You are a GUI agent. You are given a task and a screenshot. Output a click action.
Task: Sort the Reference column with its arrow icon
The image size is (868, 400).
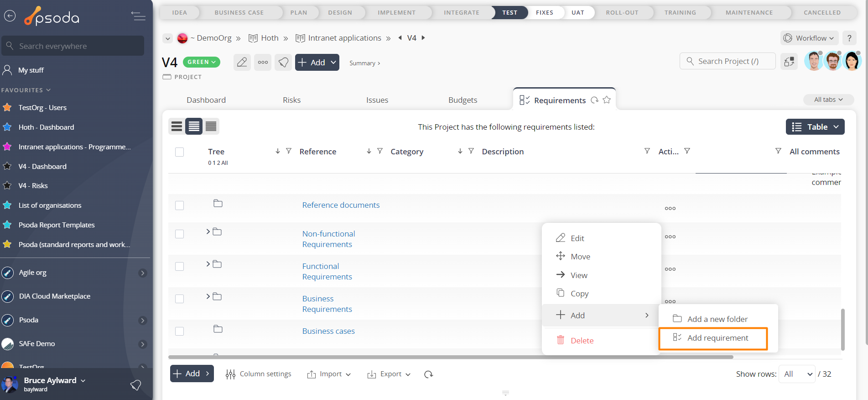(x=369, y=151)
